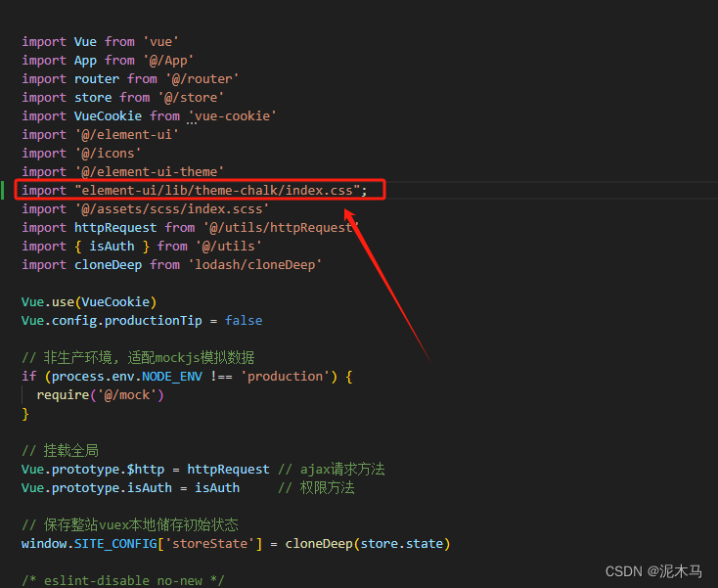718x588 pixels.
Task: Click the line "import '@/element-ui-theme'"
Action: [x=122, y=172]
